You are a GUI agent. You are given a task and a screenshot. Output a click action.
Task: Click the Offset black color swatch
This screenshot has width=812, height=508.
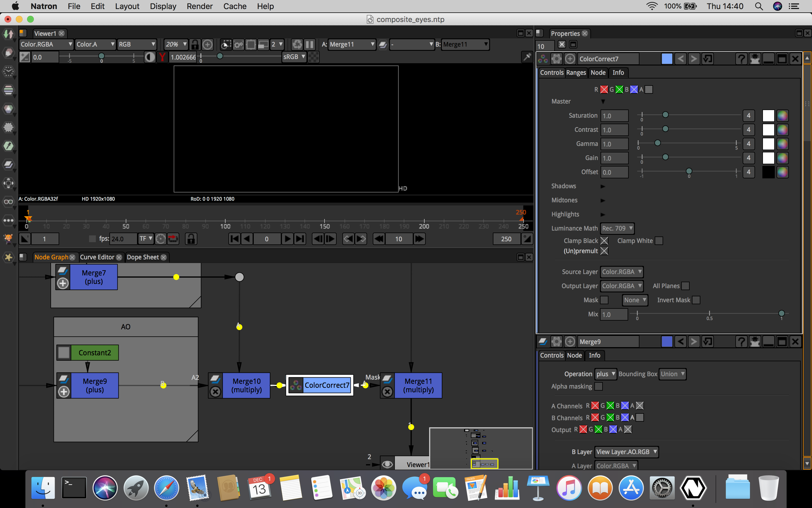pyautogui.click(x=768, y=172)
